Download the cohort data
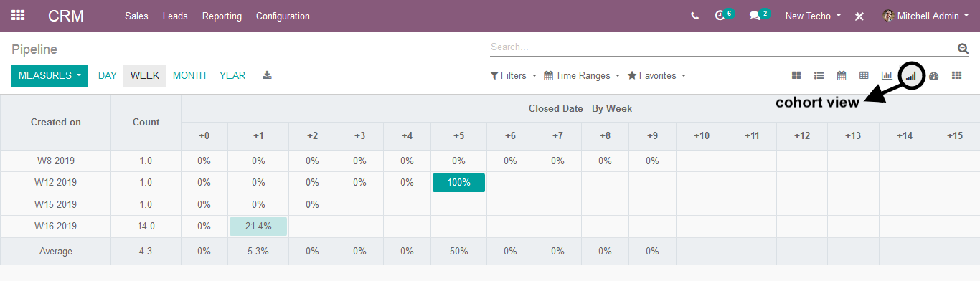Screen dimensions: 980x281 coord(268,75)
